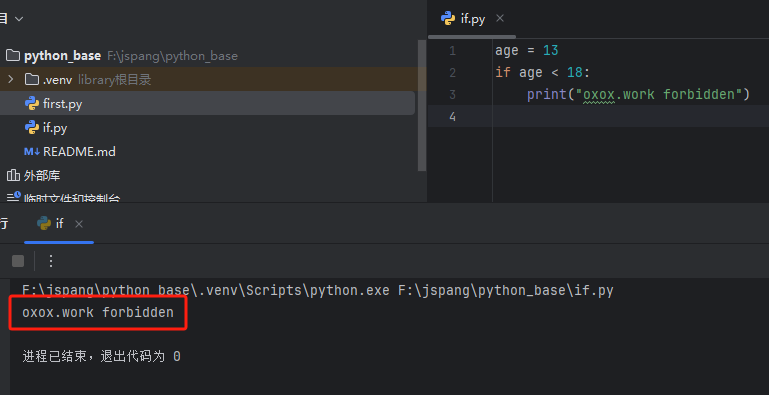Image resolution: width=769 pixels, height=395 pixels.
Task: Stop the running process
Action: 18,261
